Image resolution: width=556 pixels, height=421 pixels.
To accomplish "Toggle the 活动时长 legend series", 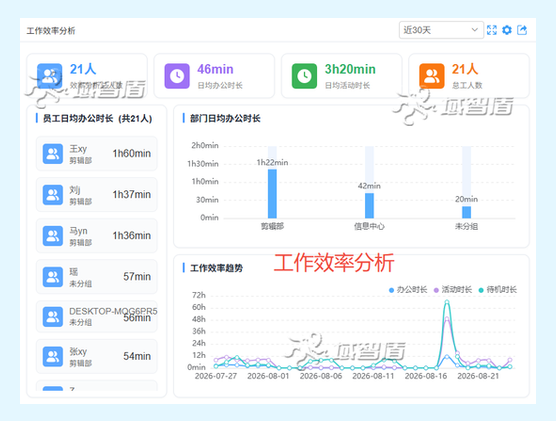I will pos(453,290).
